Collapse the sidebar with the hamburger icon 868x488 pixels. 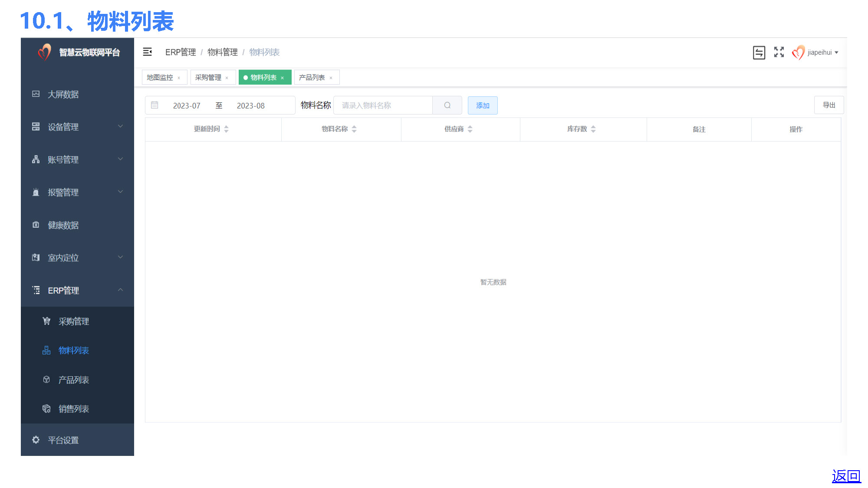pos(148,52)
